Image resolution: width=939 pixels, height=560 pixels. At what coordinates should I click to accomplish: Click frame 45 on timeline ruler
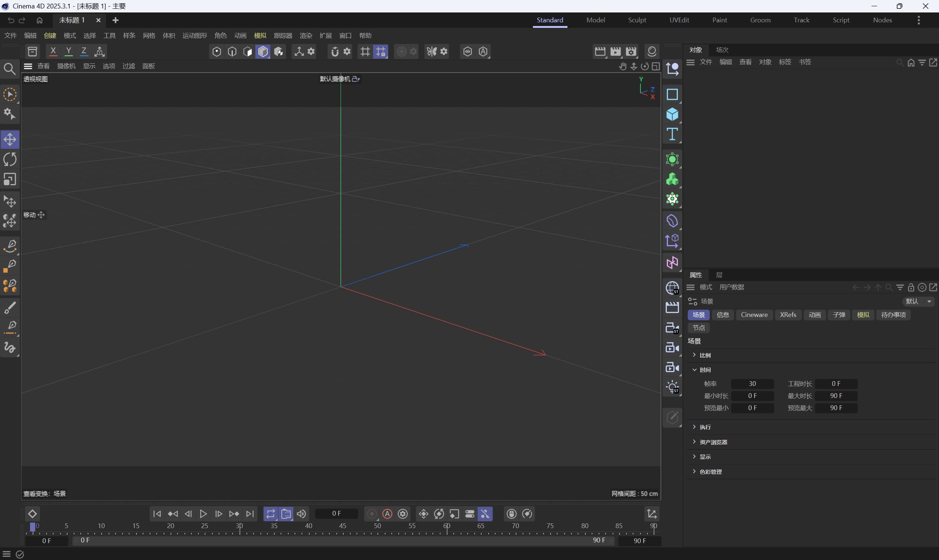(343, 526)
